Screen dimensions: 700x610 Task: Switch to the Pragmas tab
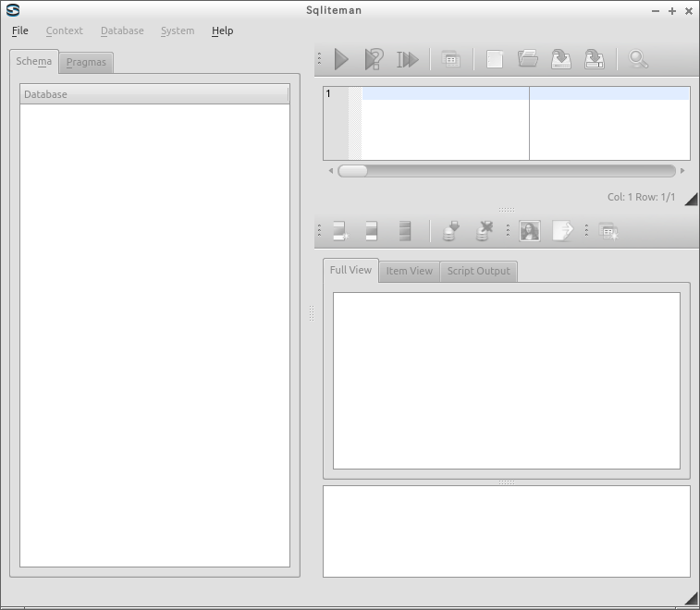pyautogui.click(x=86, y=63)
